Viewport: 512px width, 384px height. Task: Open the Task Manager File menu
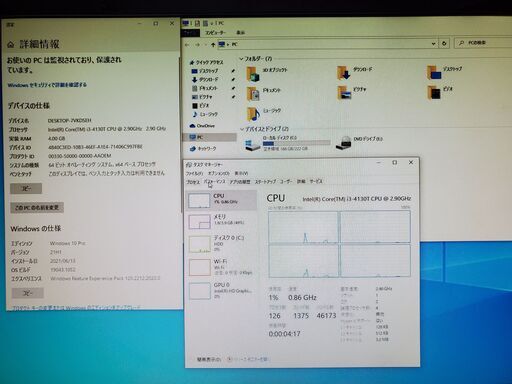[x=194, y=173]
